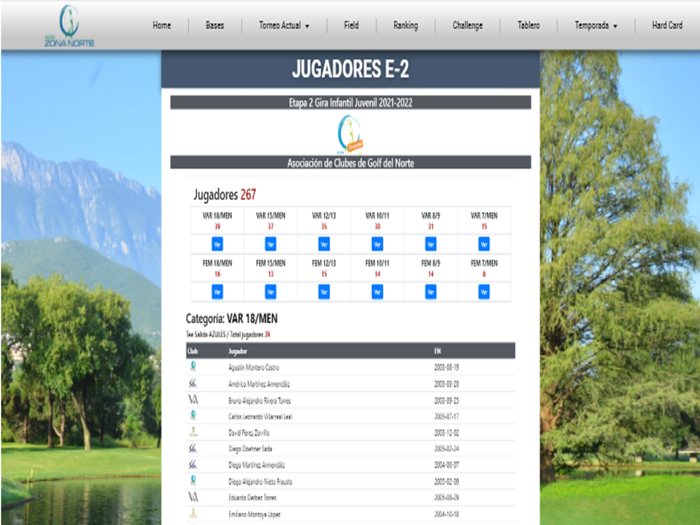Viewport: 700px width, 525px height.
Task: View players in FEM 15/MEN category
Action: (x=271, y=292)
